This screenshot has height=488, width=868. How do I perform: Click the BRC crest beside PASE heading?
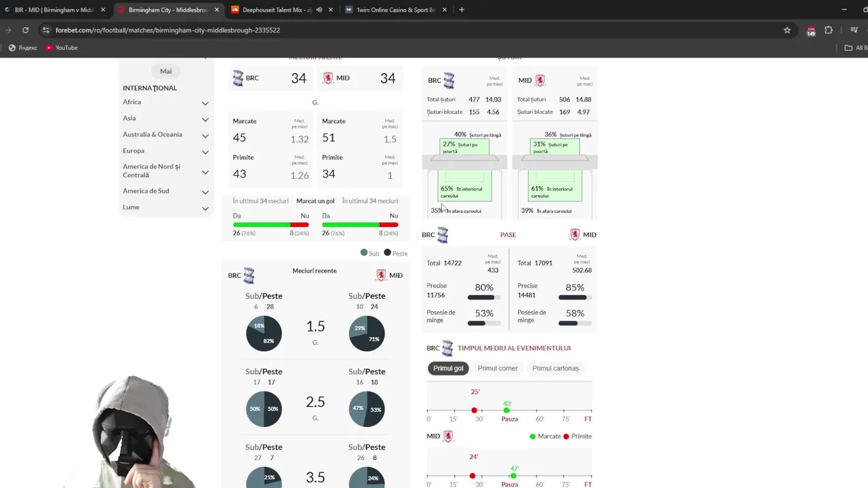click(x=443, y=235)
